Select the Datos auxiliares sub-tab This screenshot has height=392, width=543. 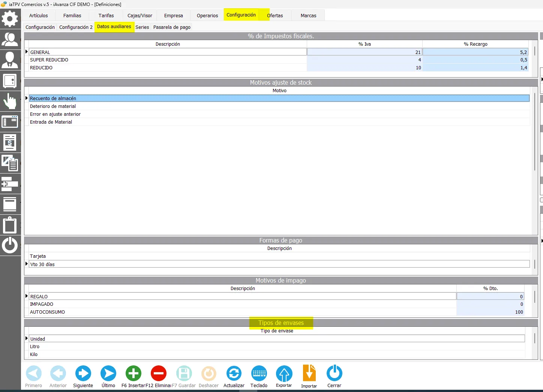[x=114, y=27]
